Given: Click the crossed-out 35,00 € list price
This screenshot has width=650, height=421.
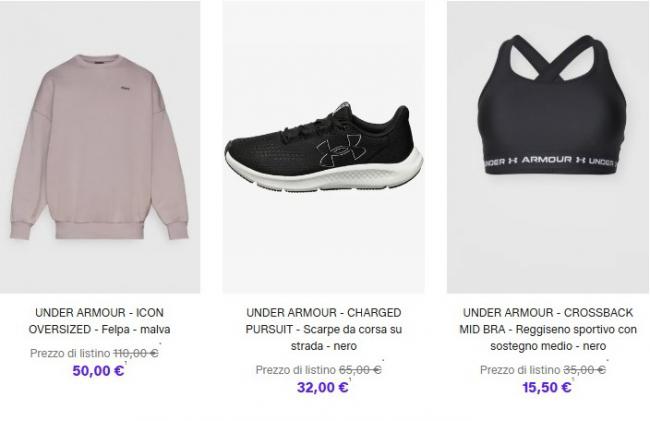Looking at the screenshot, I should pyautogui.click(x=584, y=370).
